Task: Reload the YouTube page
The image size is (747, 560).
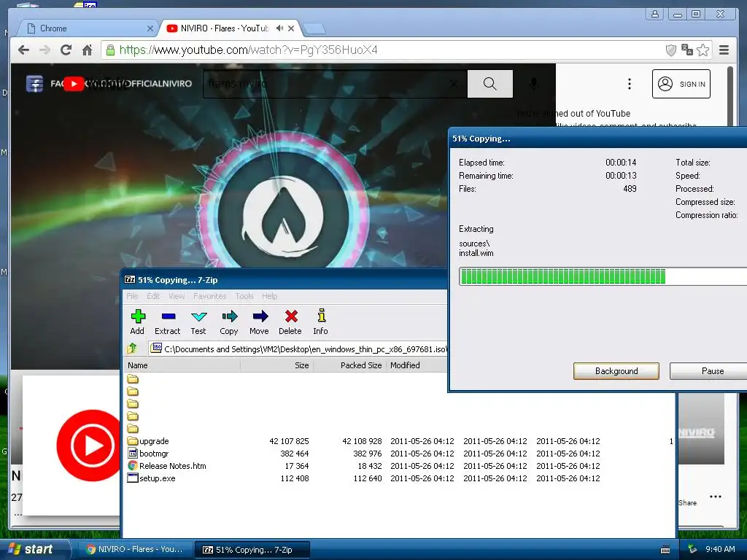Action: click(66, 50)
